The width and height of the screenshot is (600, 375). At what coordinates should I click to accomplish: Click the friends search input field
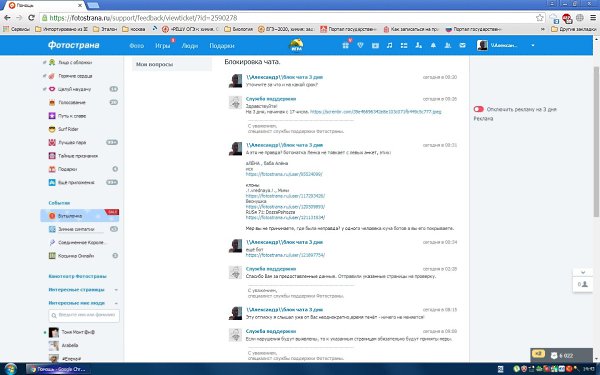click(84, 315)
